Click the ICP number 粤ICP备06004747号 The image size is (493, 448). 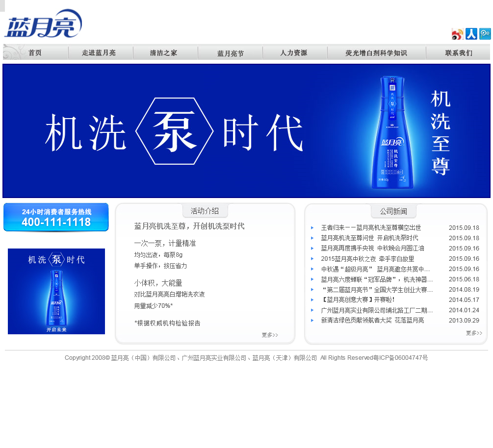point(400,358)
